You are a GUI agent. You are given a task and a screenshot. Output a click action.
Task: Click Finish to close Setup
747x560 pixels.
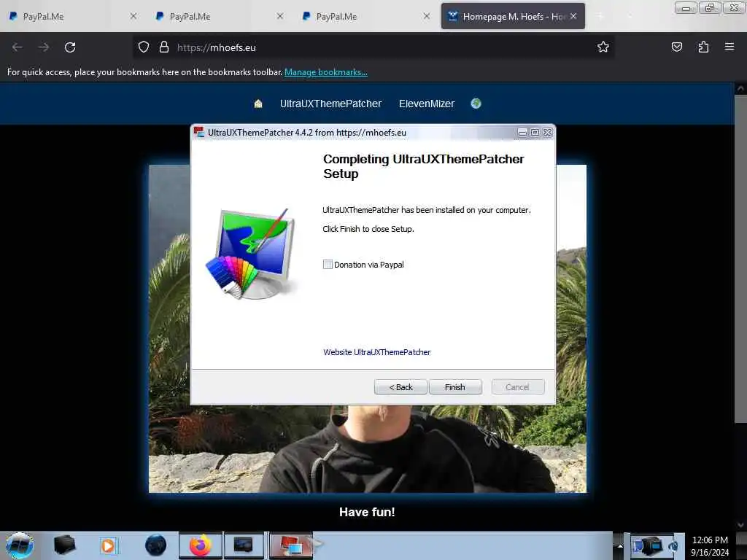click(455, 387)
